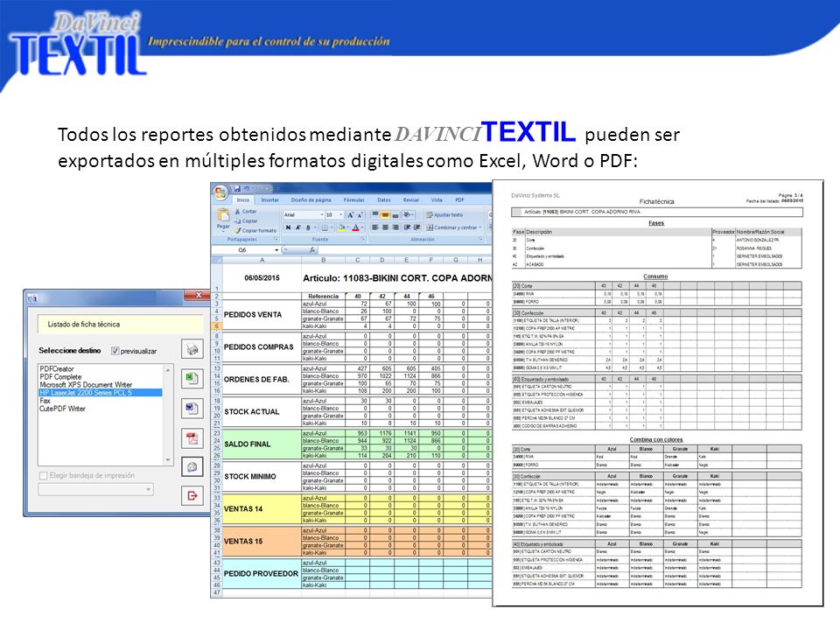Toggle underline (S) in Excel font group
This screenshot has width=840, height=630.
[308, 227]
